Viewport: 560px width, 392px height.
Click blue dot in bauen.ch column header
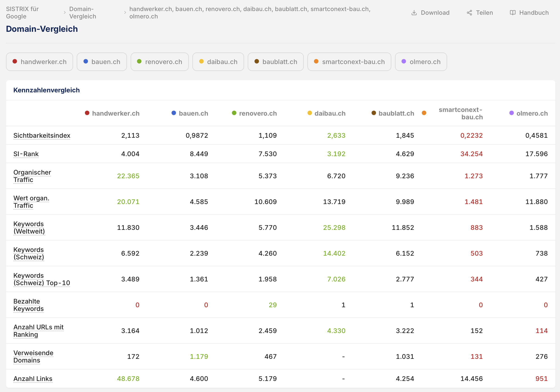click(174, 113)
